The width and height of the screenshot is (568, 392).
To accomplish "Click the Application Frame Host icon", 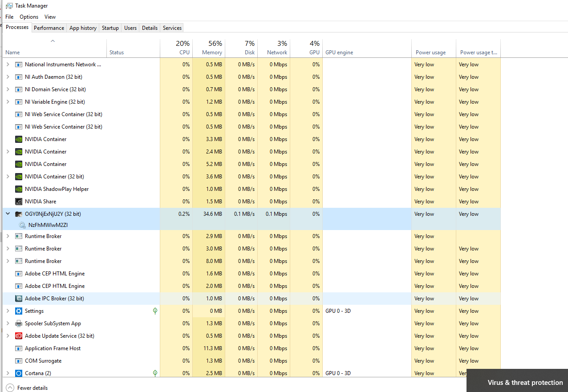I will click(19, 348).
